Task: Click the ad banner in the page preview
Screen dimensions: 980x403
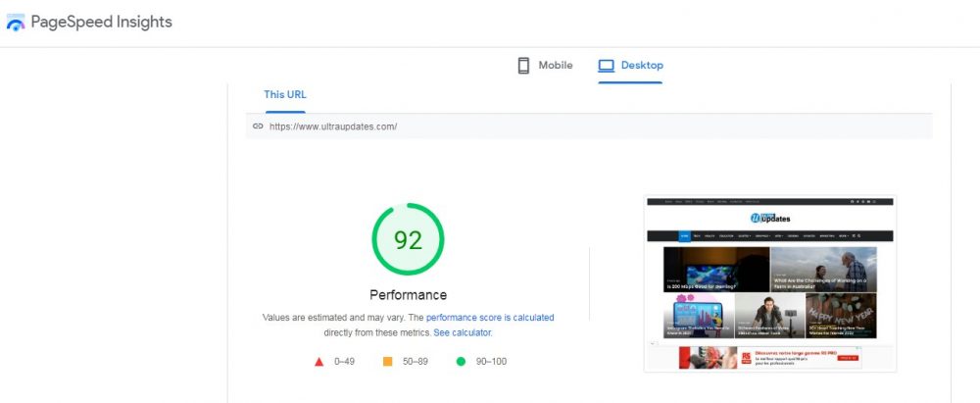Action: 769,357
